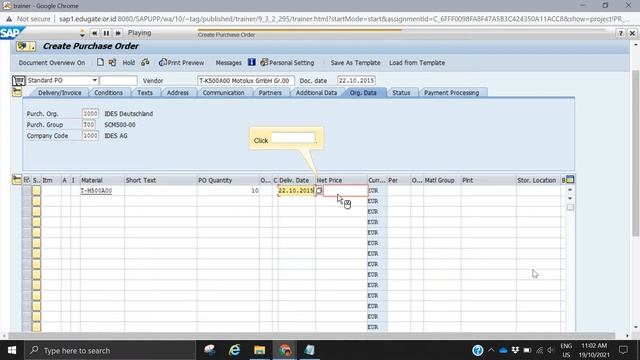
Task: Click the Messages button
Action: tap(228, 63)
